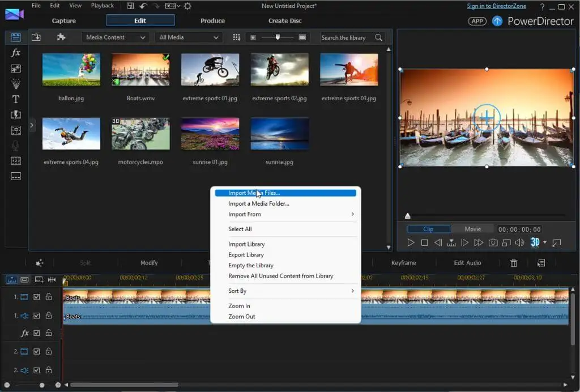Toggle the fx track enable checkbox
Screen dimensions: 580x392
37,333
